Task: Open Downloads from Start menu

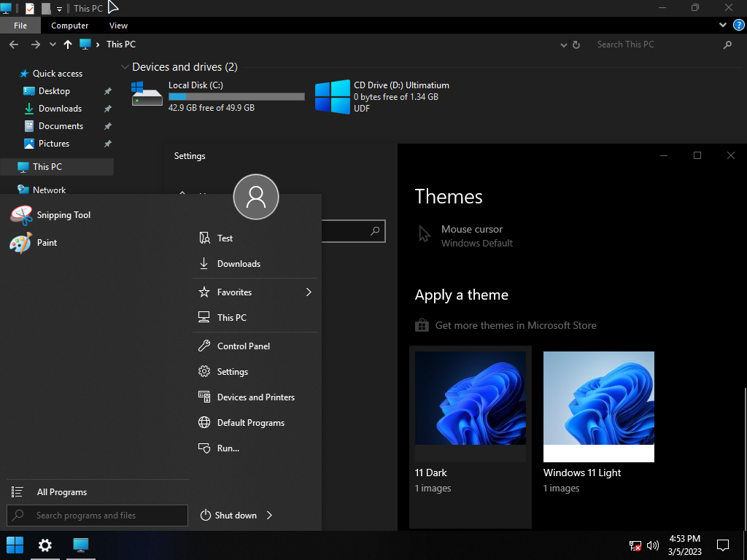Action: coord(230,264)
